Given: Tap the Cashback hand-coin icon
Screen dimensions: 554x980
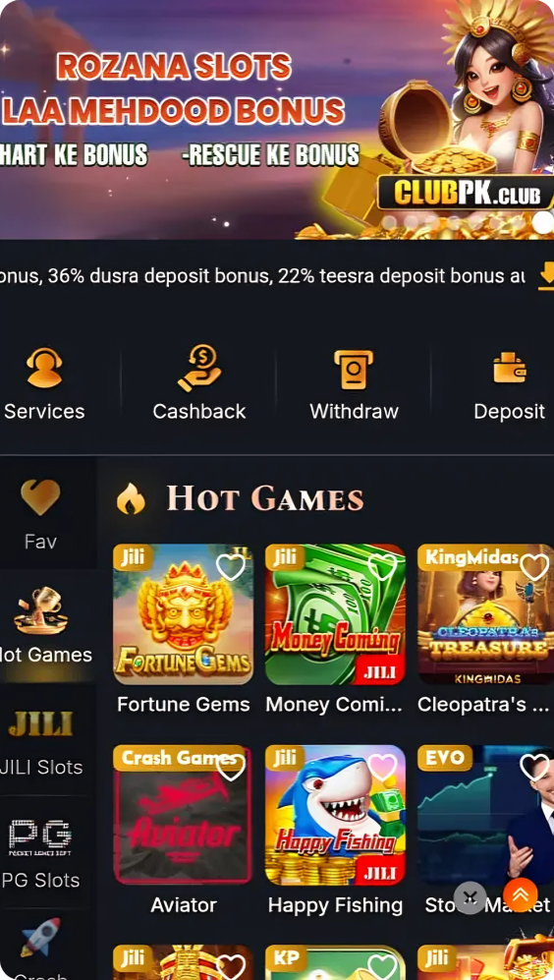Looking at the screenshot, I should pyautogui.click(x=199, y=368).
